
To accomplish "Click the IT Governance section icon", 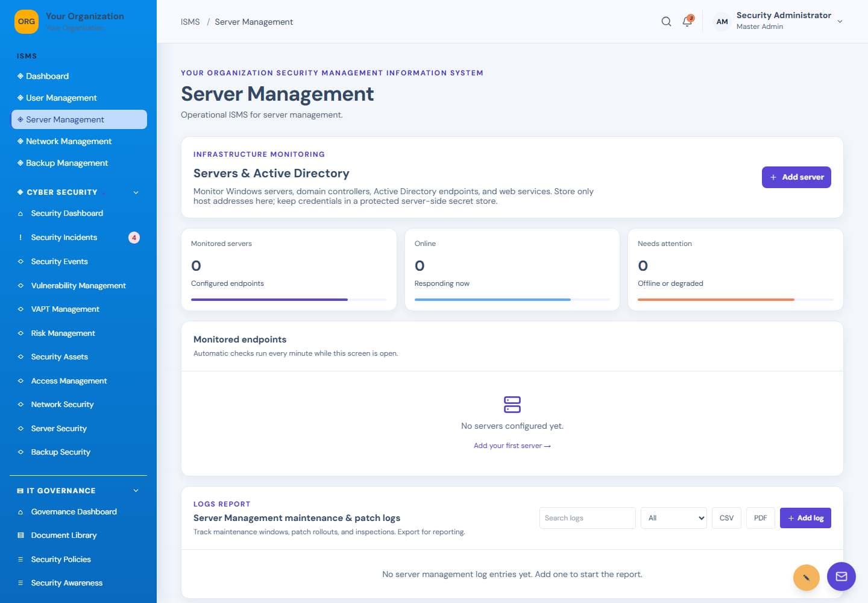I will point(20,491).
